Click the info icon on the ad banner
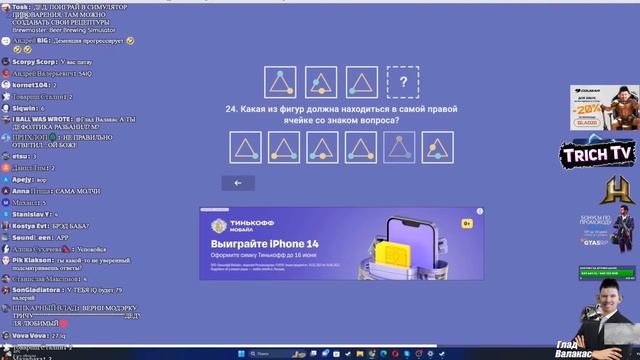Screen dimensions: 640x360 (480, 211)
